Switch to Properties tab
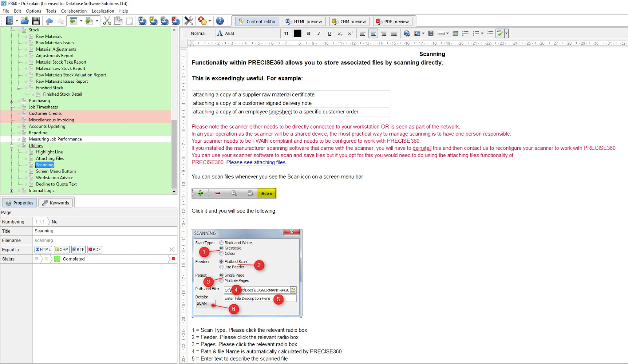 20,203
